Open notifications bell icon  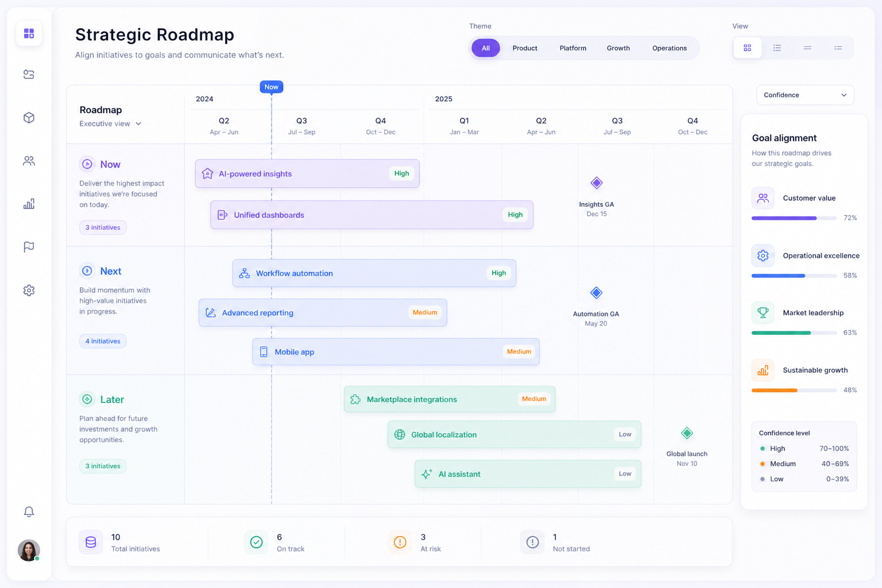[29, 512]
